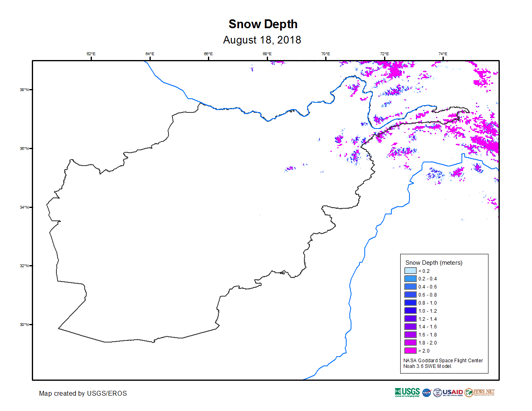This screenshot has height=411, width=532.
Task: Select the 0.2 - 0.4 legend swatch
Action: pyautogui.click(x=410, y=279)
